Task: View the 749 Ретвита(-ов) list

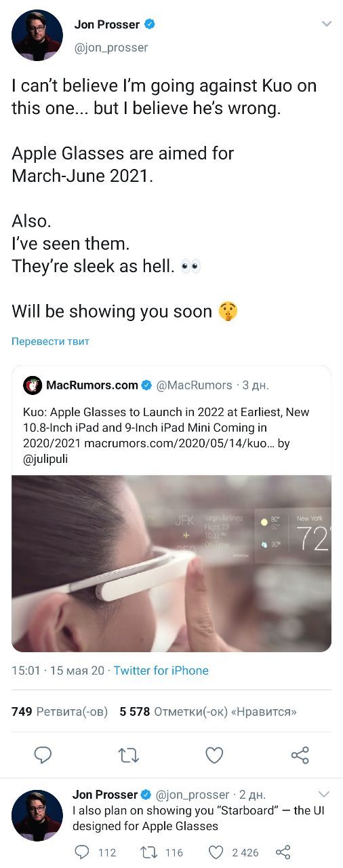Action: point(60,712)
